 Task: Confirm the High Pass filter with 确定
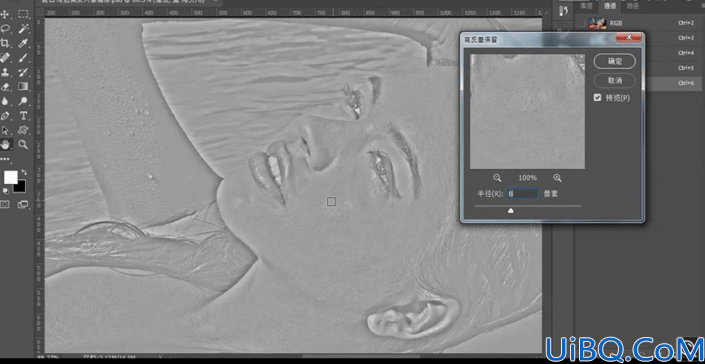(x=615, y=62)
